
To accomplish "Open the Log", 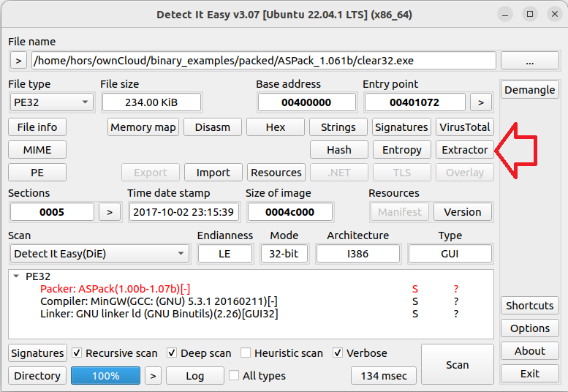I will click(195, 376).
